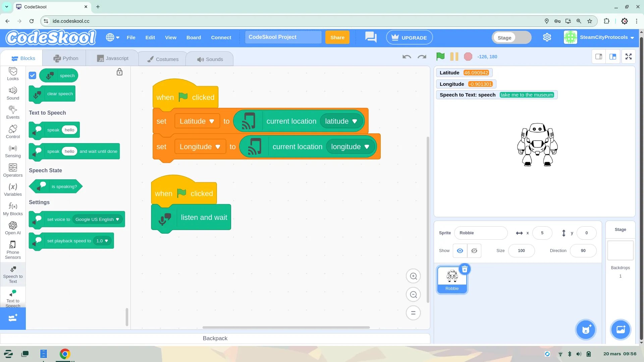Open the Phone Sensors block category
Screen dimensions: 644x362
tap(13, 250)
